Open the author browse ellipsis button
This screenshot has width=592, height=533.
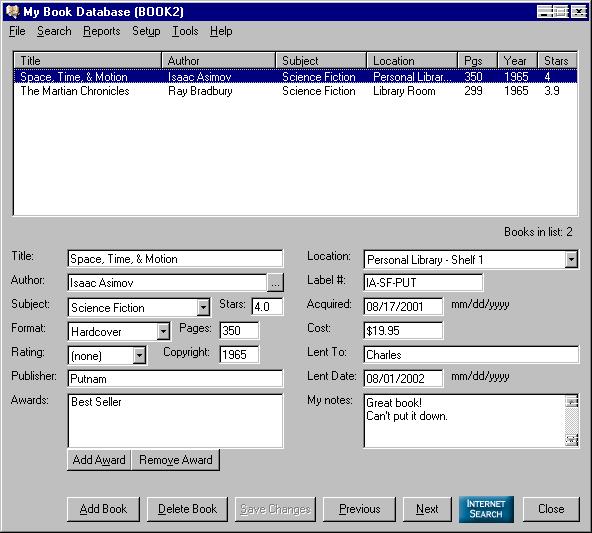(275, 283)
